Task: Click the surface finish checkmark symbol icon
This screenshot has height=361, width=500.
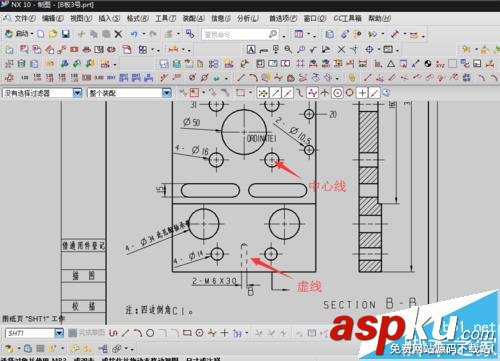Action: (x=313, y=50)
